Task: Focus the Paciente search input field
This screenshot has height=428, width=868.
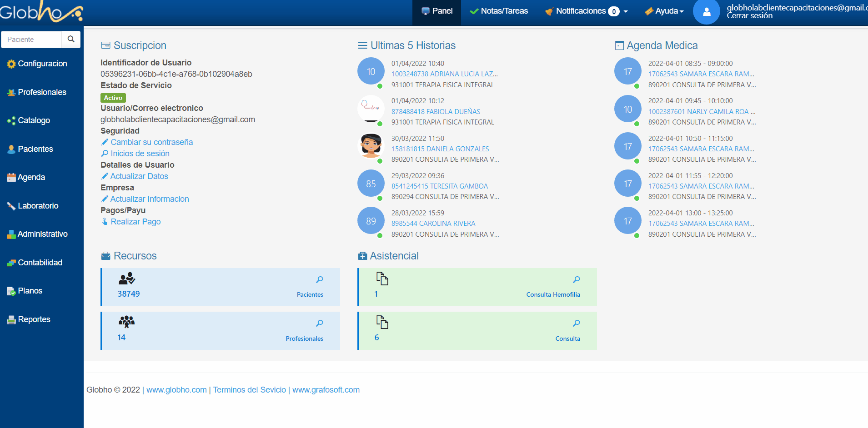Action: click(x=31, y=40)
